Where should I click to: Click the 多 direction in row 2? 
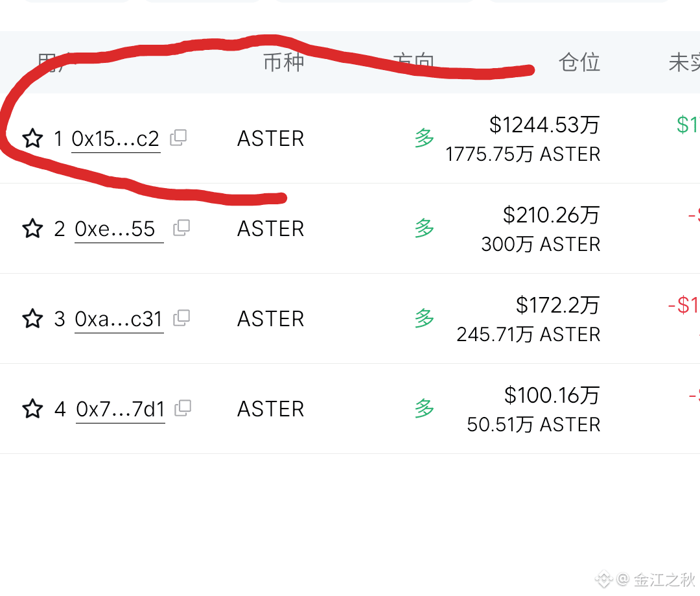coord(424,228)
